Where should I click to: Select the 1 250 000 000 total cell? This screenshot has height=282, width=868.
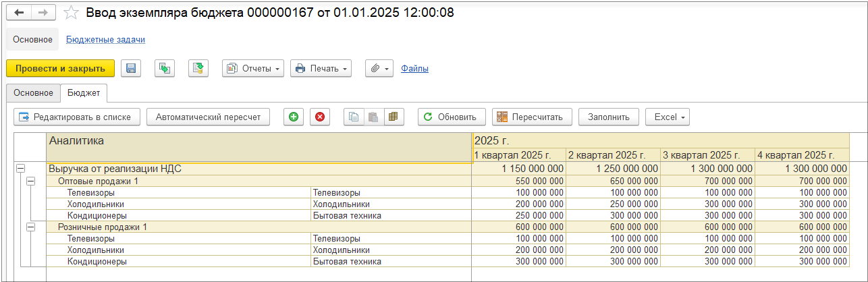pos(613,169)
